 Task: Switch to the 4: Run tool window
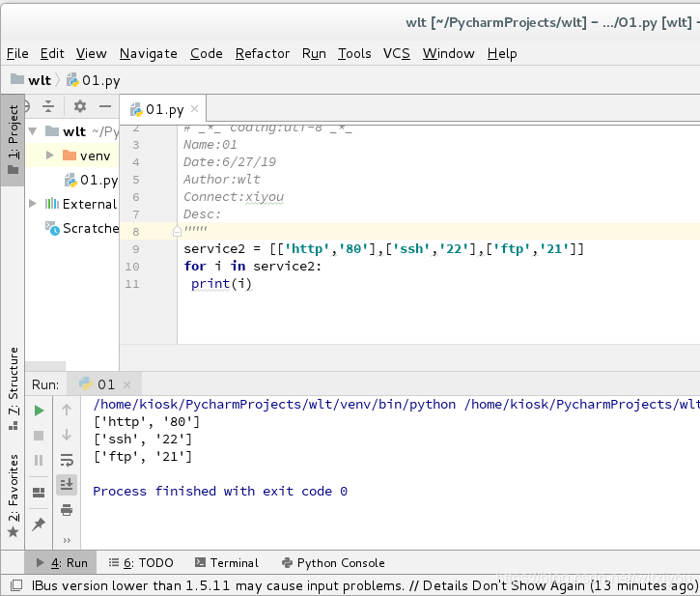[x=62, y=563]
